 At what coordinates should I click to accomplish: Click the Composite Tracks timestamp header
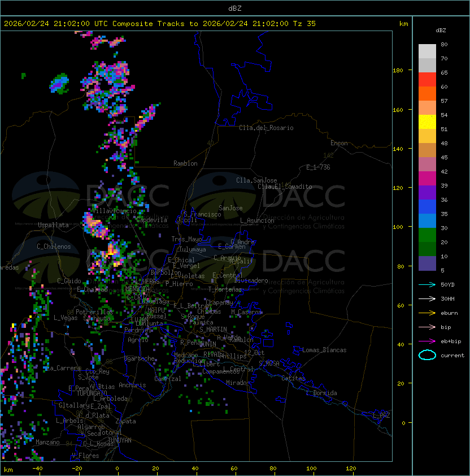(x=160, y=24)
